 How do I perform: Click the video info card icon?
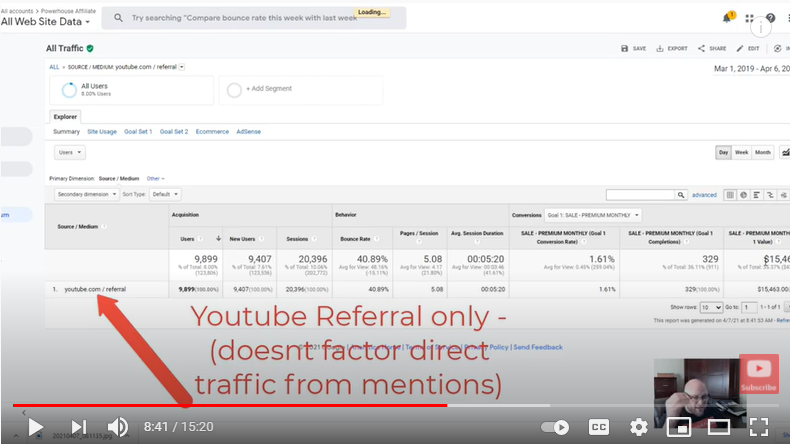pos(760,29)
